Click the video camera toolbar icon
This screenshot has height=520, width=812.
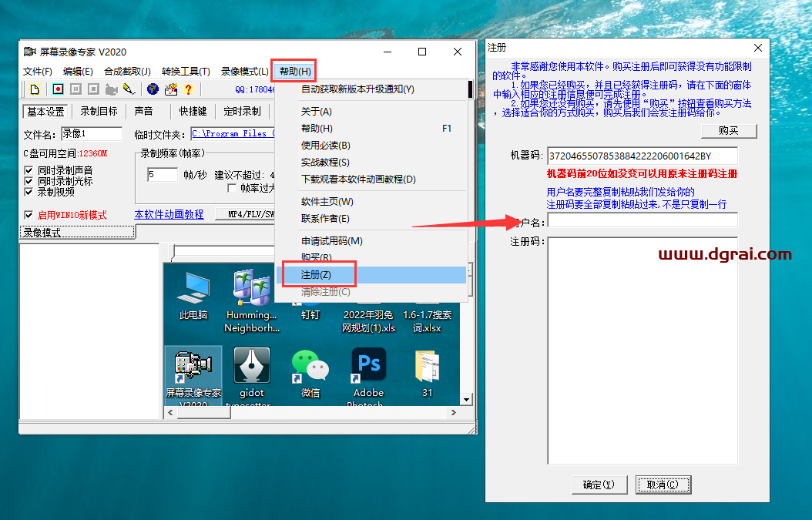(x=112, y=90)
